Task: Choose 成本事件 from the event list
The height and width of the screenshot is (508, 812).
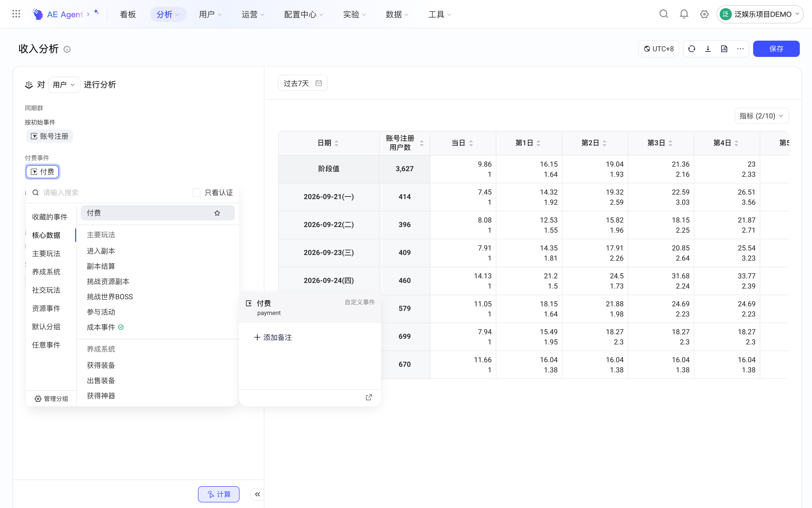Action: click(101, 327)
